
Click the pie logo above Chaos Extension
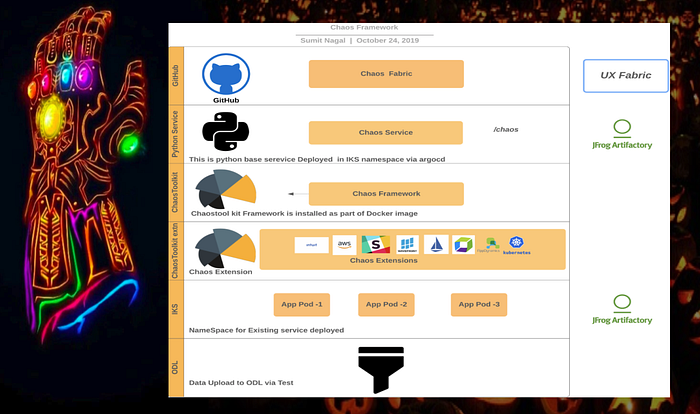click(225, 248)
